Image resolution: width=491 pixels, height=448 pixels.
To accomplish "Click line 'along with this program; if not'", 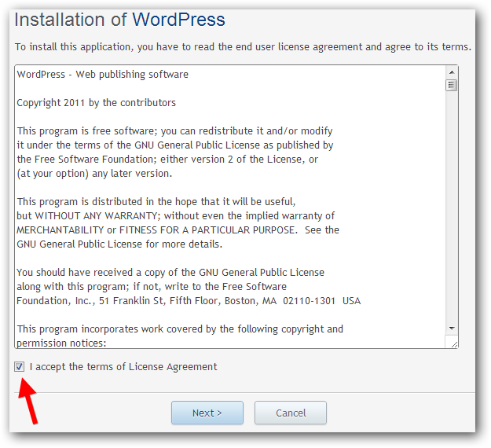I will click(x=152, y=287).
